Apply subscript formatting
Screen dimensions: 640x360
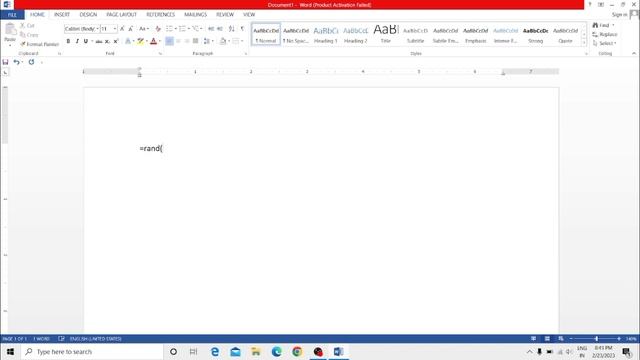(107, 41)
